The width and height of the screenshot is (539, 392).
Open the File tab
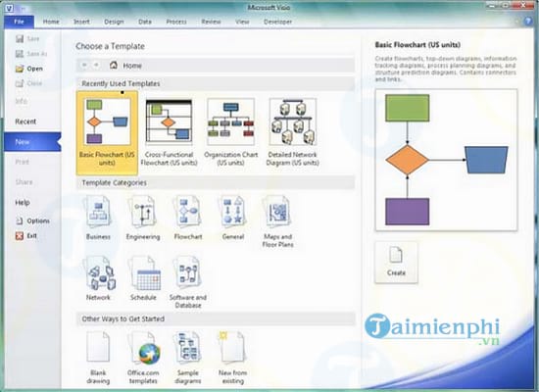click(x=19, y=22)
